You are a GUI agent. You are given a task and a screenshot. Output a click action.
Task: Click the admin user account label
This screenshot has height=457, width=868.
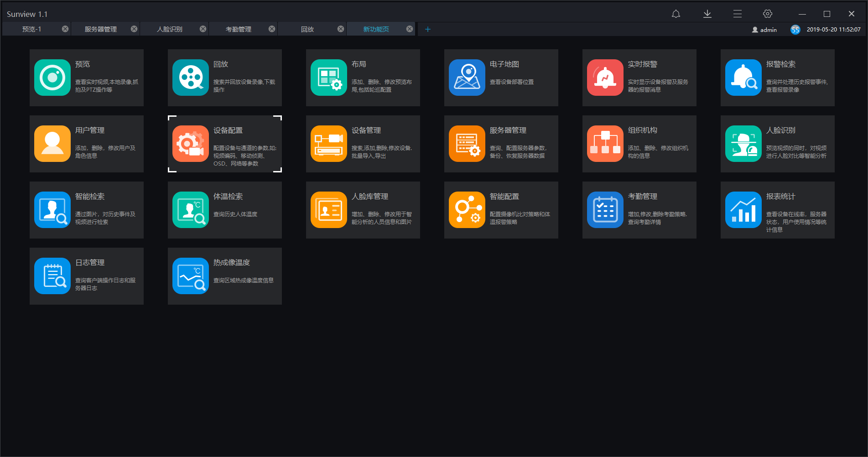click(x=764, y=30)
